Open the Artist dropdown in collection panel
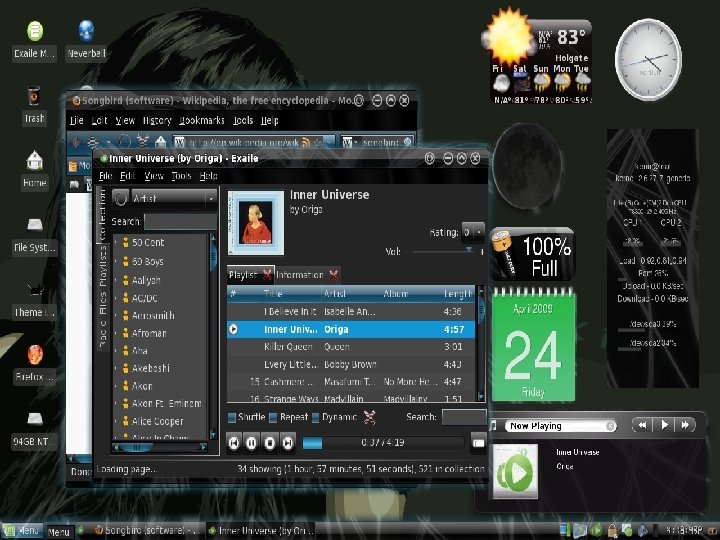This screenshot has width=720, height=540. [174, 198]
